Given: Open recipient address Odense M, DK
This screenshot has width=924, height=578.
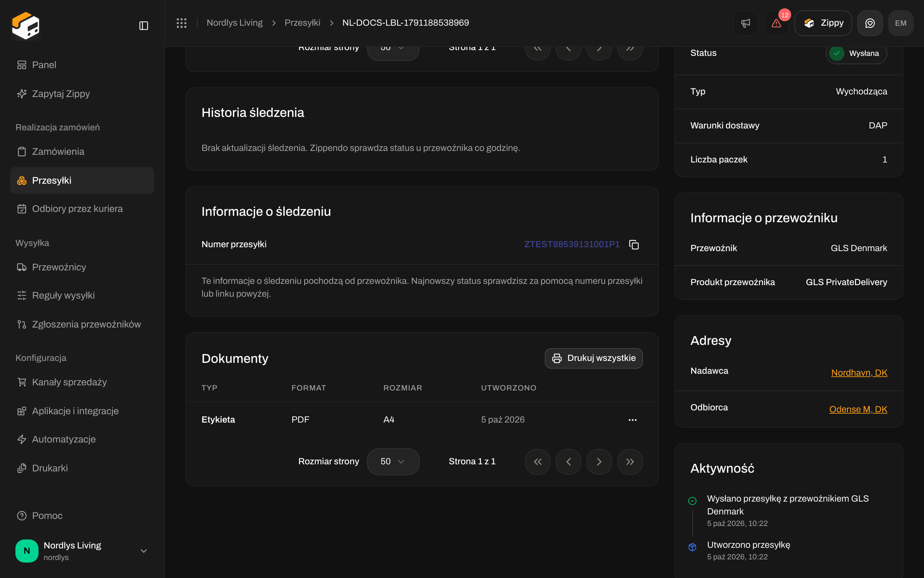Looking at the screenshot, I should pyautogui.click(x=858, y=409).
